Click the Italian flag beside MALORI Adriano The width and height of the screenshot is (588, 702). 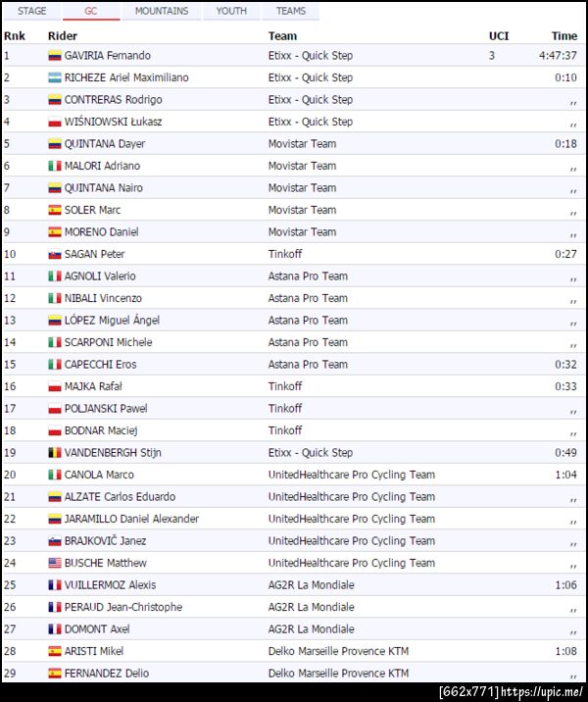55,166
